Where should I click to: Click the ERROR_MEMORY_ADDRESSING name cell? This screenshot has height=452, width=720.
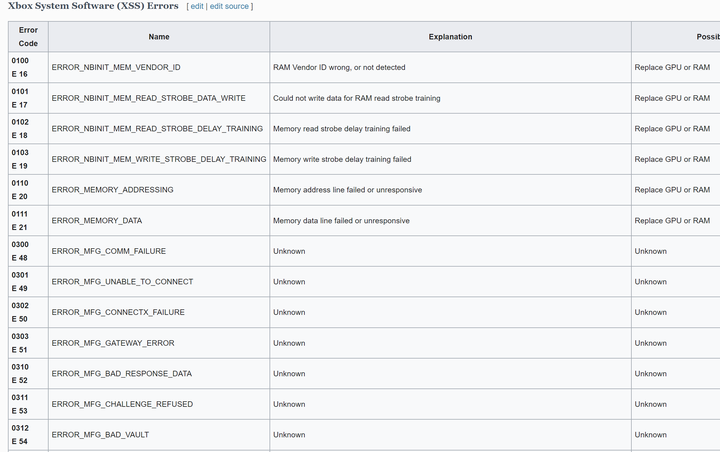[x=112, y=190]
